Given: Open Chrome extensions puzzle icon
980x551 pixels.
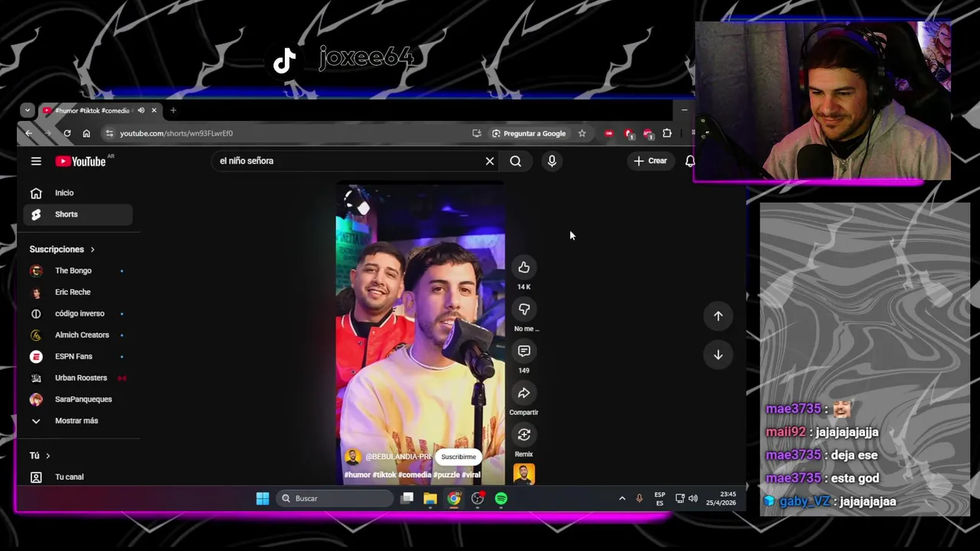Looking at the screenshot, I should coord(667,133).
